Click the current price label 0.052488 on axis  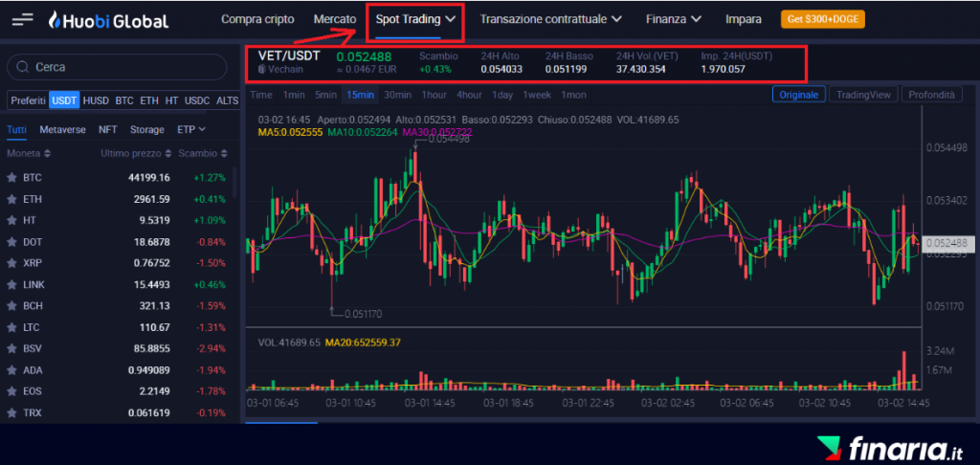coord(947,242)
